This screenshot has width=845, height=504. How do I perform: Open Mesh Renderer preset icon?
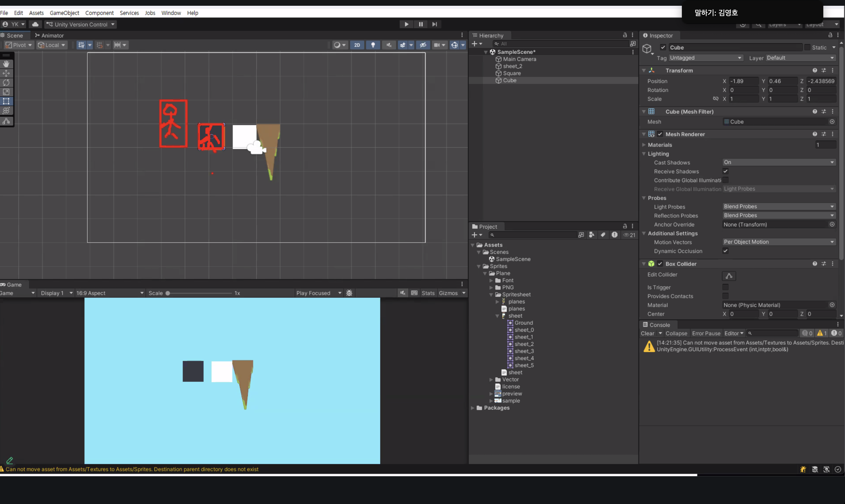tap(824, 134)
